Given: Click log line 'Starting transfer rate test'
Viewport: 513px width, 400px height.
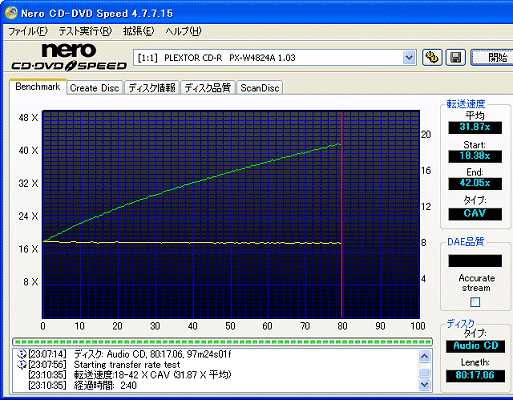Looking at the screenshot, I should (x=127, y=365).
